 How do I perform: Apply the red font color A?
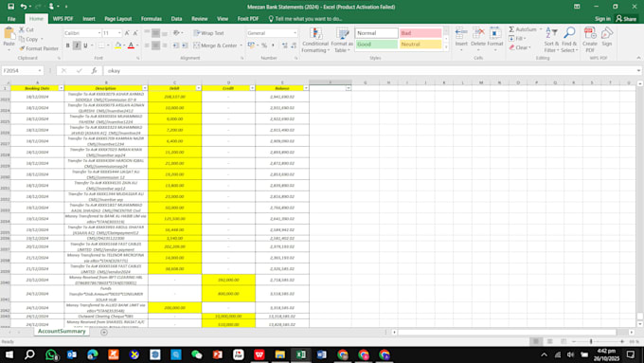point(131,45)
